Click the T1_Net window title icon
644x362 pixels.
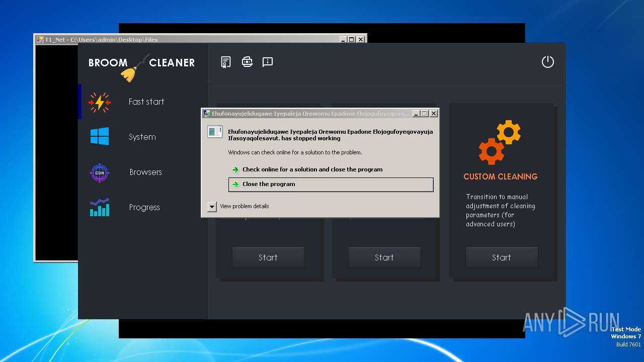point(40,39)
